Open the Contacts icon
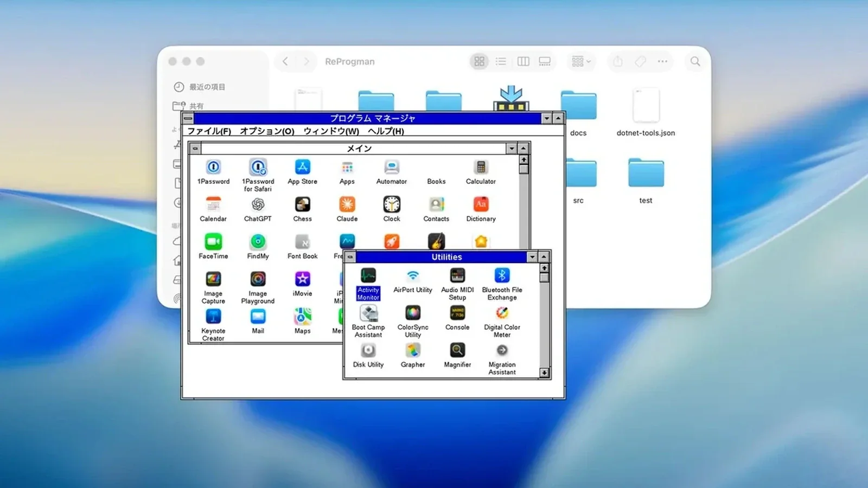The width and height of the screenshot is (868, 488). pyautogui.click(x=436, y=204)
